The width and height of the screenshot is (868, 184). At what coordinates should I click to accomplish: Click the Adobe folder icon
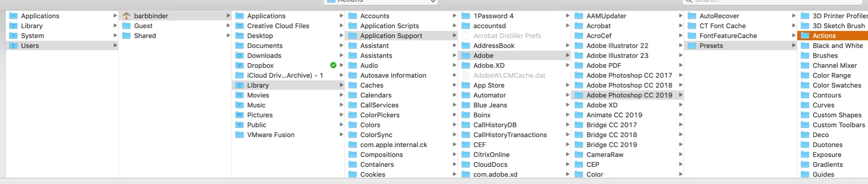(x=466, y=55)
